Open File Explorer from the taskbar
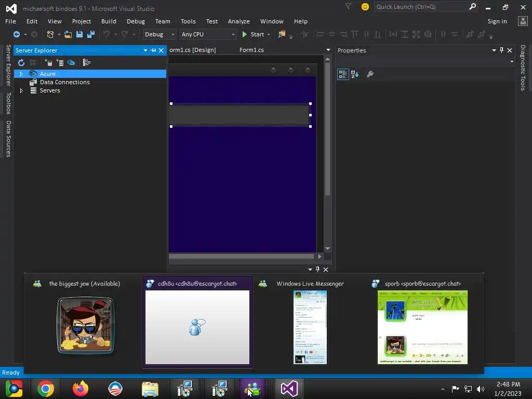The height and width of the screenshot is (399, 532). pyautogui.click(x=150, y=389)
